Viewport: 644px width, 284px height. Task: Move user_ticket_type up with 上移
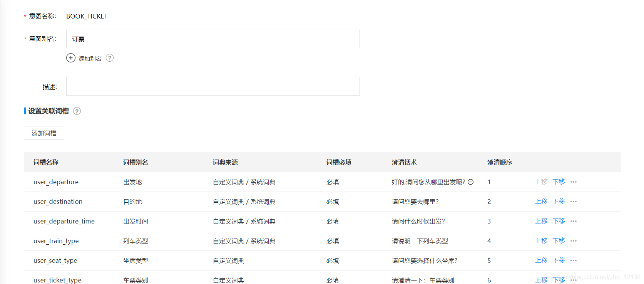point(541,280)
